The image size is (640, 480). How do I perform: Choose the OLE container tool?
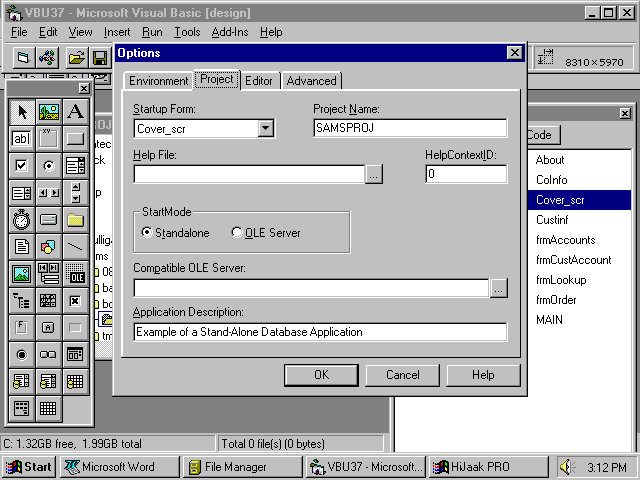click(x=75, y=273)
